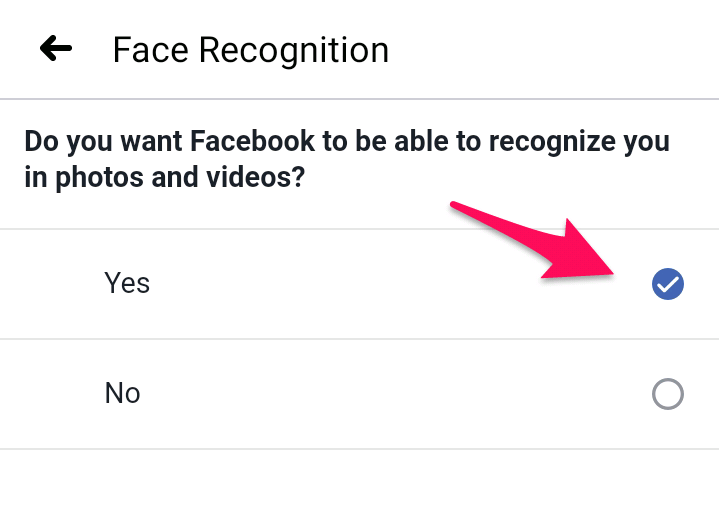The width and height of the screenshot is (719, 511).
Task: Click the blue checkmark icon beside Yes
Action: point(667,285)
